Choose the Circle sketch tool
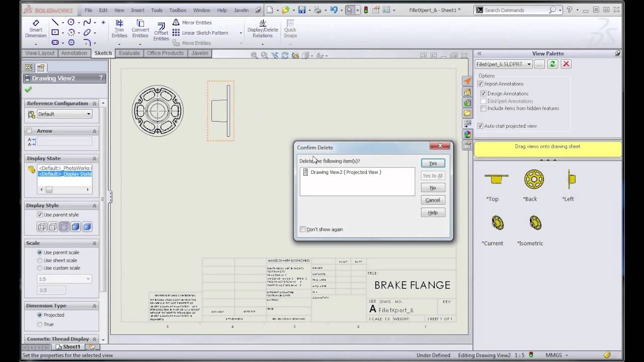Viewport: 644px width, 362px height. pos(71,23)
